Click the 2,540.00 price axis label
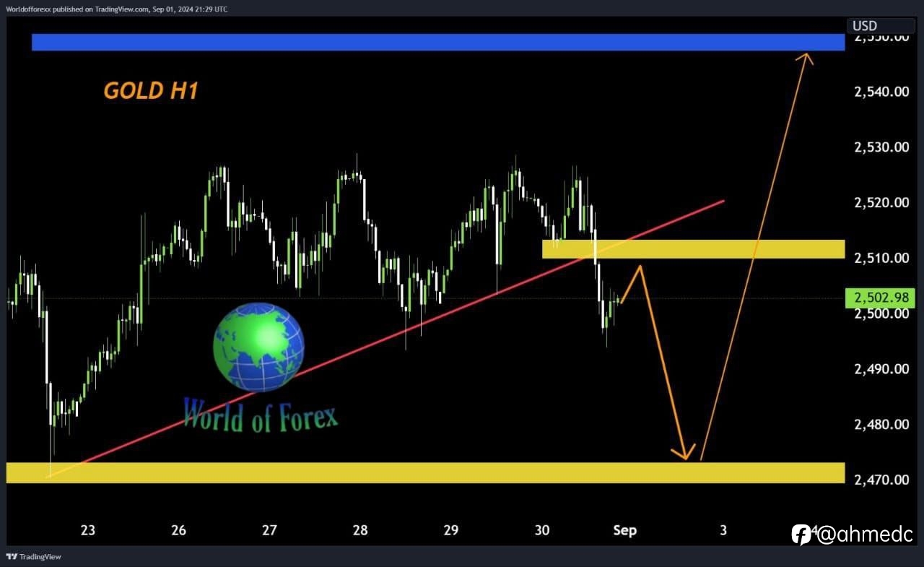924x567 pixels. [x=881, y=92]
